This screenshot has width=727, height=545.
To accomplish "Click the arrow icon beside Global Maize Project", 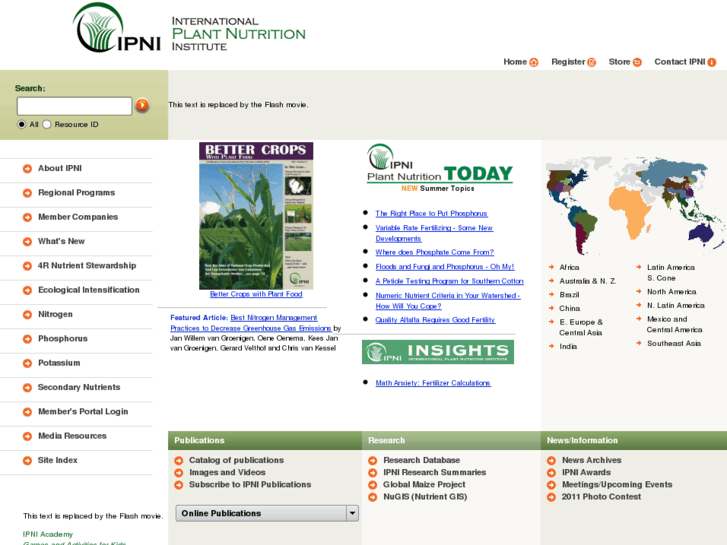I will pos(372,485).
